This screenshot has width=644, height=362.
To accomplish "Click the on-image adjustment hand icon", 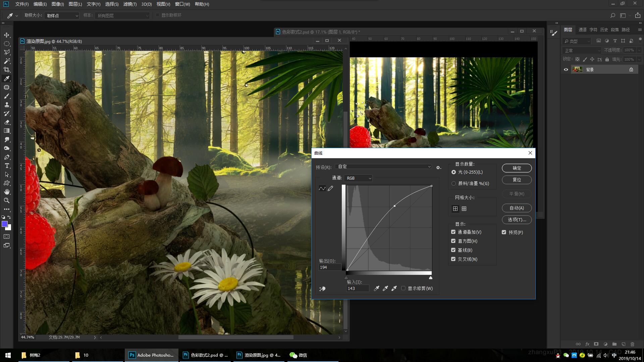I will [322, 289].
